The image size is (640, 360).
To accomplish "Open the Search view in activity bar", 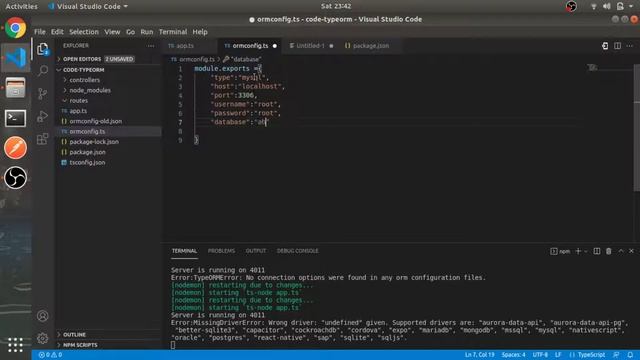I will (43, 71).
